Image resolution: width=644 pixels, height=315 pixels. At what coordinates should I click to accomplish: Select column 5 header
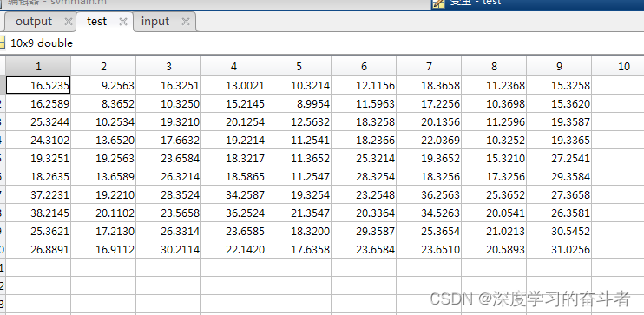299,66
